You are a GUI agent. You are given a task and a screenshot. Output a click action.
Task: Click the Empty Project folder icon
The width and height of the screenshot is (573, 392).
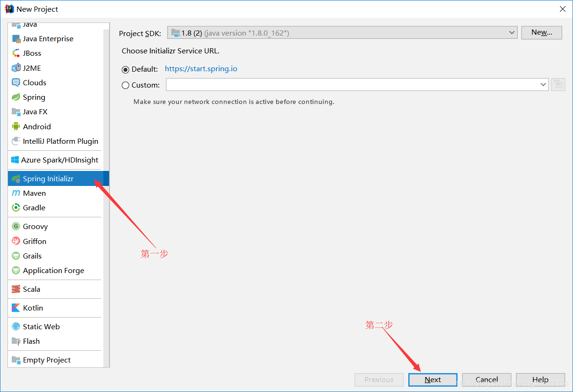16,360
